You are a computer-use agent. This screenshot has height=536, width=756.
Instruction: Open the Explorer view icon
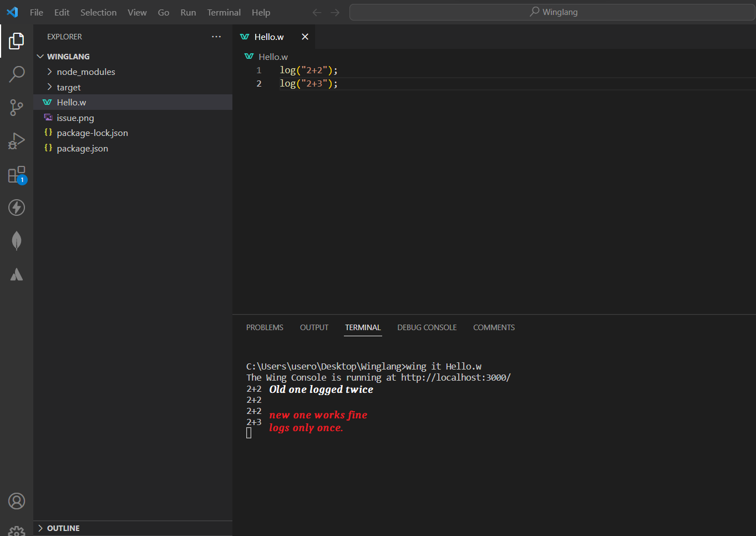pyautogui.click(x=16, y=41)
